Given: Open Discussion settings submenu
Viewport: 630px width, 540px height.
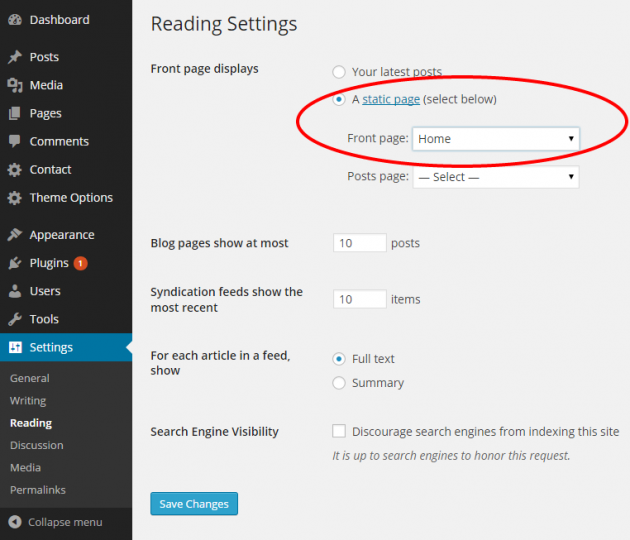Looking at the screenshot, I should pyautogui.click(x=37, y=446).
